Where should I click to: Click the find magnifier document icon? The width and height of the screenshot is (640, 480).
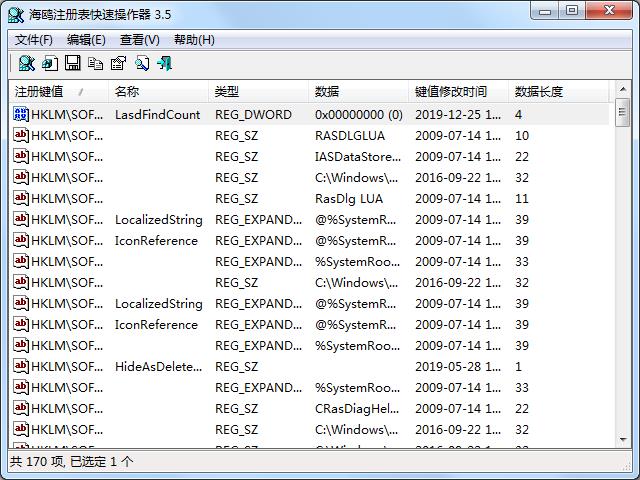(142, 64)
